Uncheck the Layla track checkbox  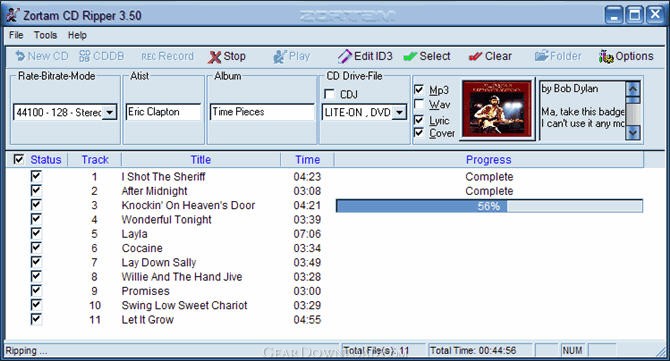[x=36, y=233]
